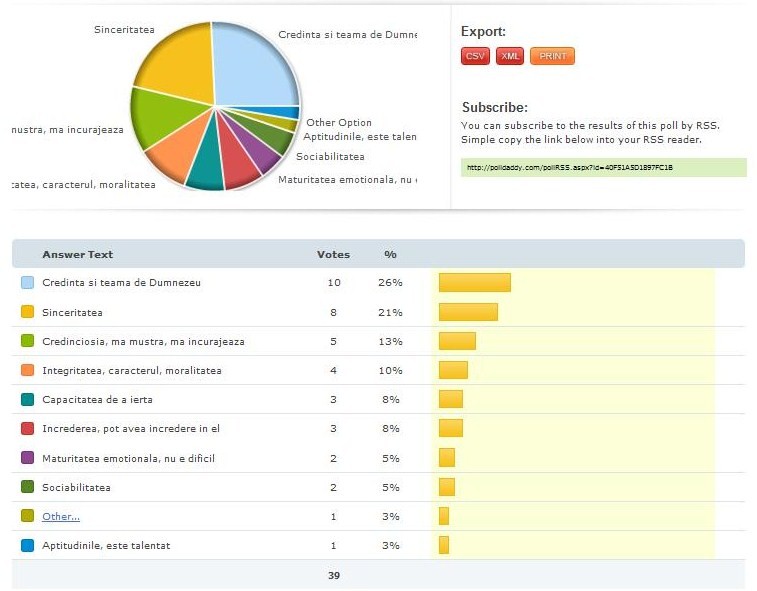Click the Votes column header
This screenshot has height=591, width=757.
[333, 254]
